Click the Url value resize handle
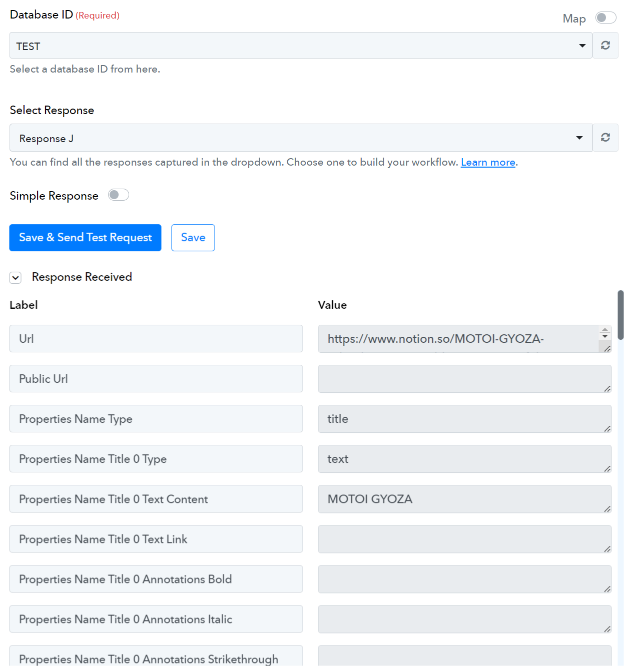Image resolution: width=625 pixels, height=672 pixels. (x=607, y=348)
